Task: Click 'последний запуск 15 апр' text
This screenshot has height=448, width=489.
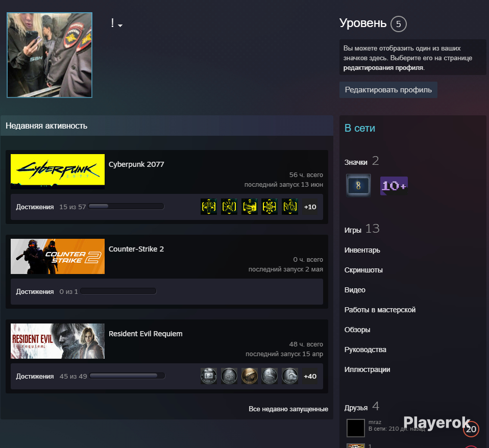Action: coord(284,354)
